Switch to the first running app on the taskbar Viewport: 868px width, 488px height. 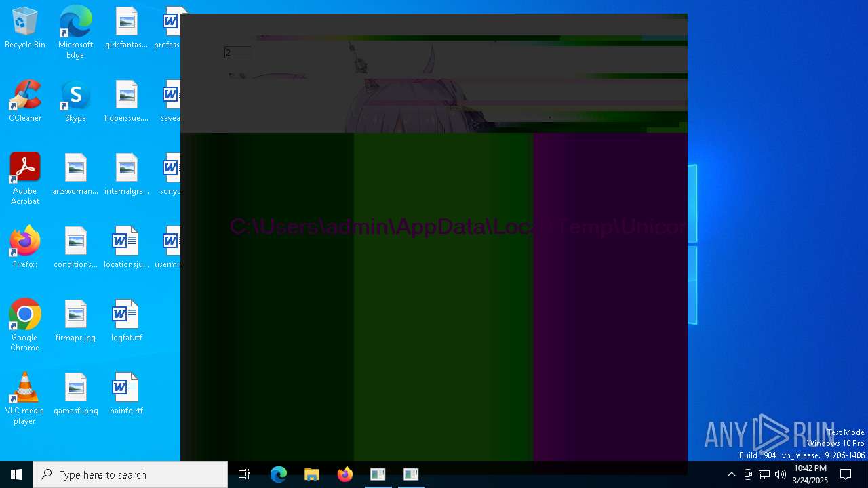pyautogui.click(x=378, y=474)
